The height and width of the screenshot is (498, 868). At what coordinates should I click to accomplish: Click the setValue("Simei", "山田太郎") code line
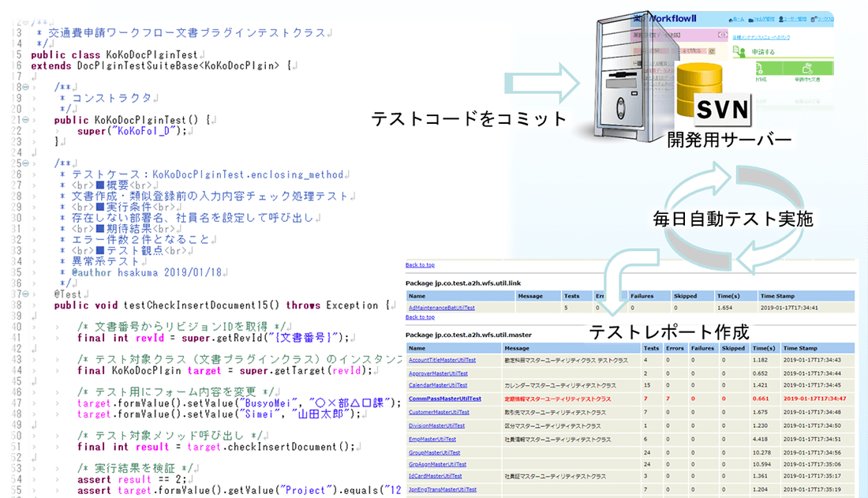coord(219,414)
